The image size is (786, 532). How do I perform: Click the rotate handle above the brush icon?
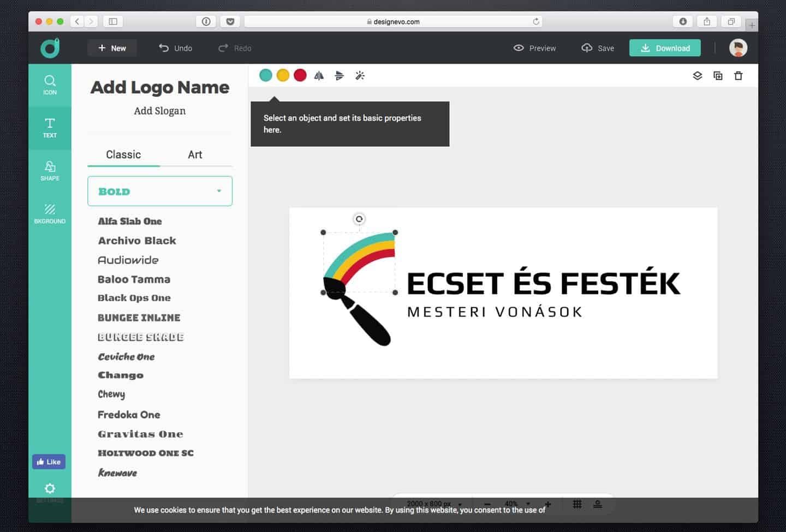tap(359, 219)
